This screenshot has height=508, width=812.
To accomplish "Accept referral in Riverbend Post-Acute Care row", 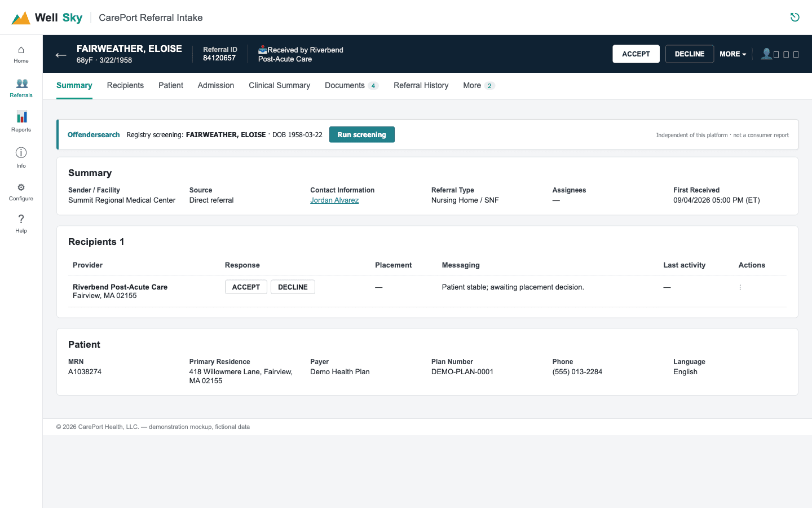I will pos(246,287).
